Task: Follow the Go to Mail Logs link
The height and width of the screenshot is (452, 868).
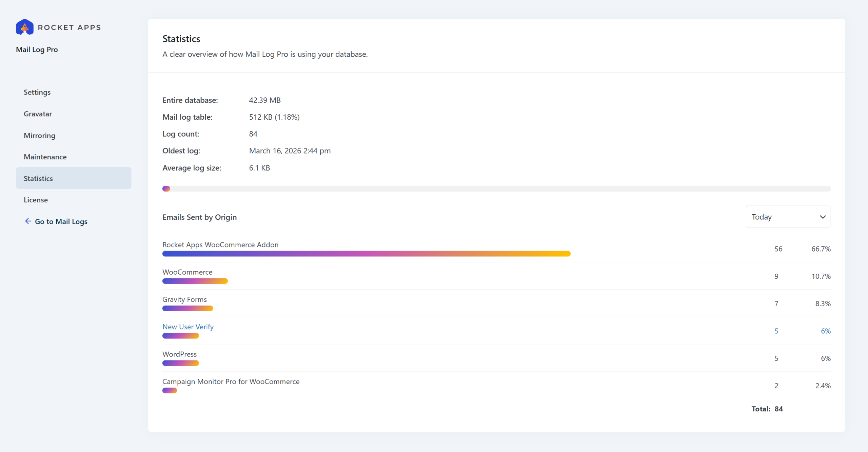Action: (61, 221)
